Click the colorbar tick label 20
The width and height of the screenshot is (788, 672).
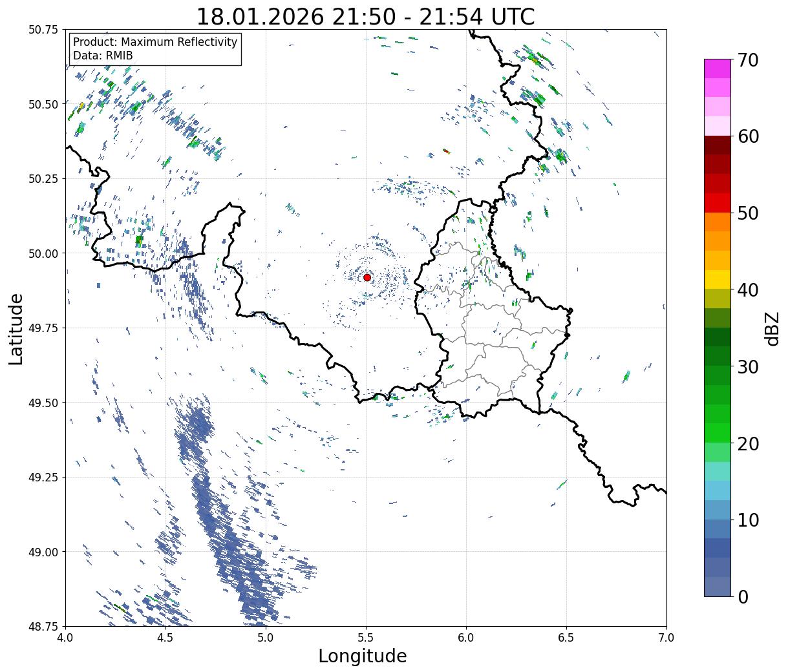click(x=748, y=443)
